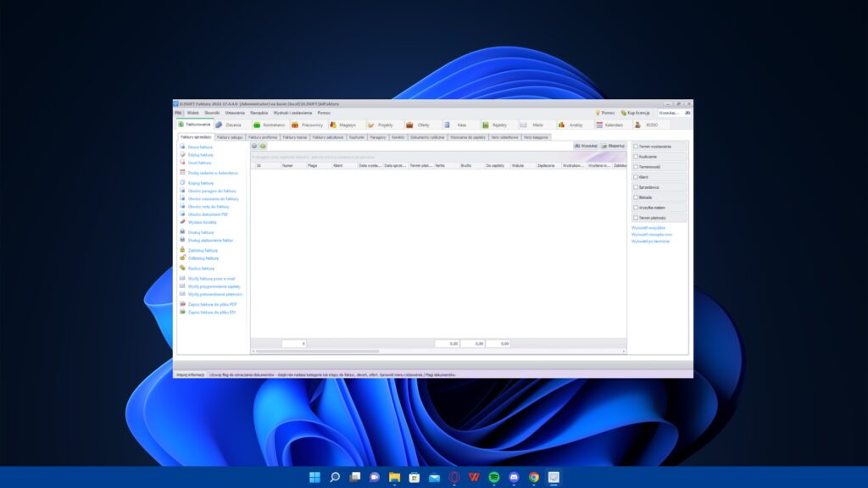Open Discord from the taskbar

(514, 477)
